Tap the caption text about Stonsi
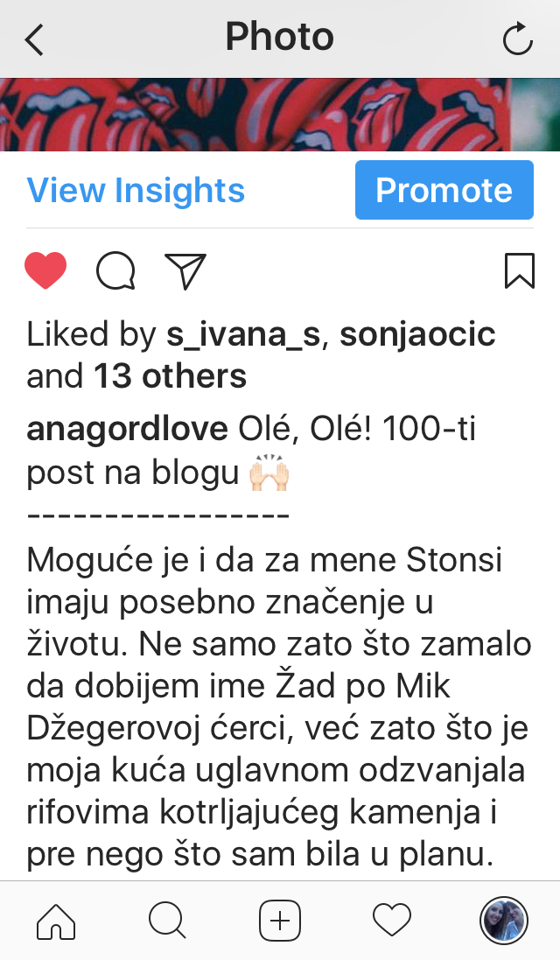Screen dimensions: 560x960 point(278,706)
